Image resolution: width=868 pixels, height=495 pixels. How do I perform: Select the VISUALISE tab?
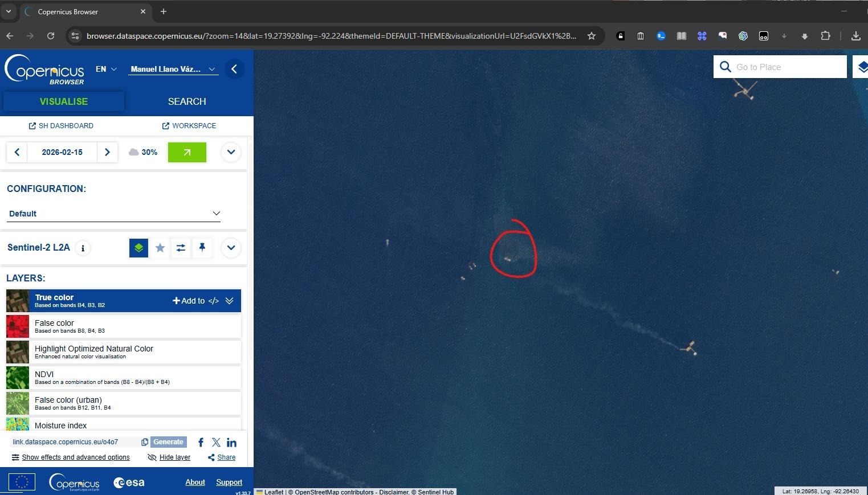tap(64, 101)
